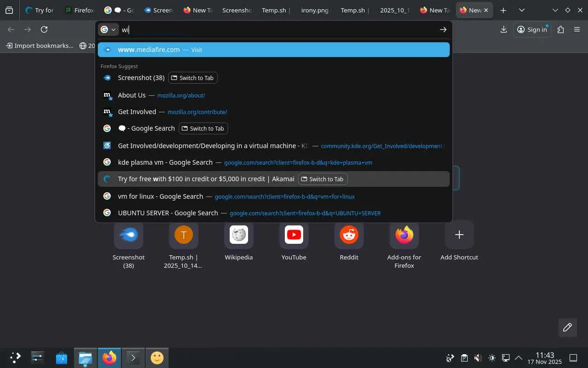Click Switch to Tab for Screenshot (38)
Image resolution: width=588 pixels, height=368 pixels.
coord(192,78)
